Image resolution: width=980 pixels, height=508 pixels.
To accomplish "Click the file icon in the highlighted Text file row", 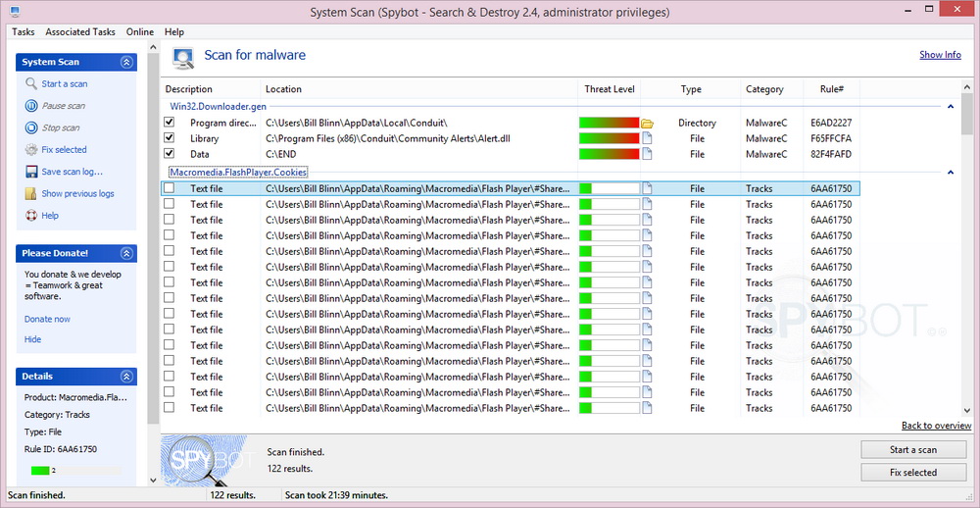I will (x=647, y=188).
